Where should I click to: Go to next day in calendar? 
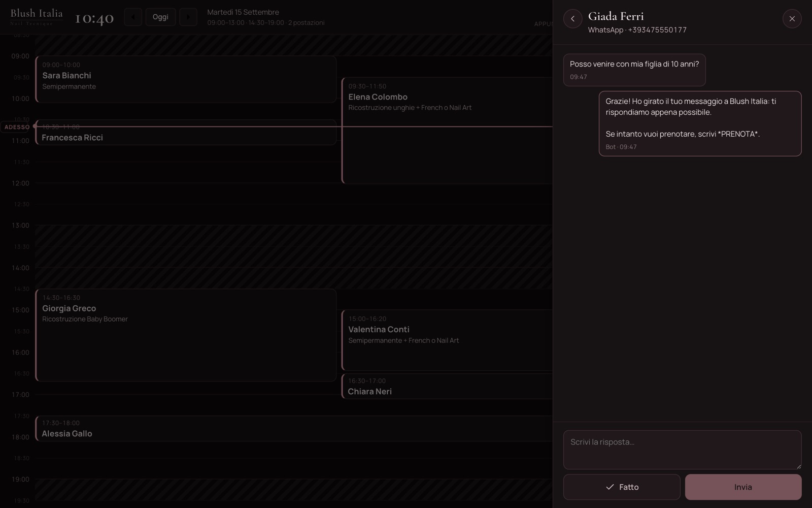coord(188,17)
